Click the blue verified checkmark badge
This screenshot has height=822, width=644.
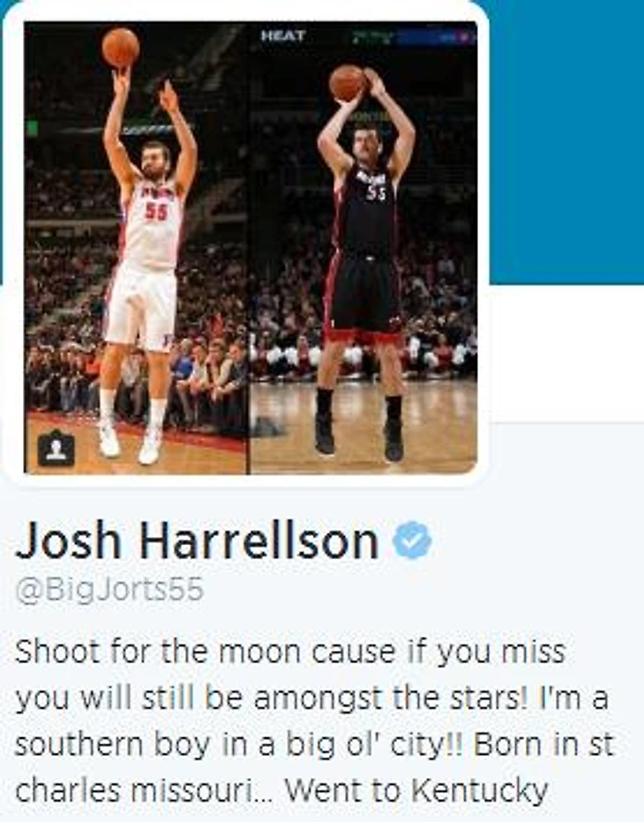(413, 540)
